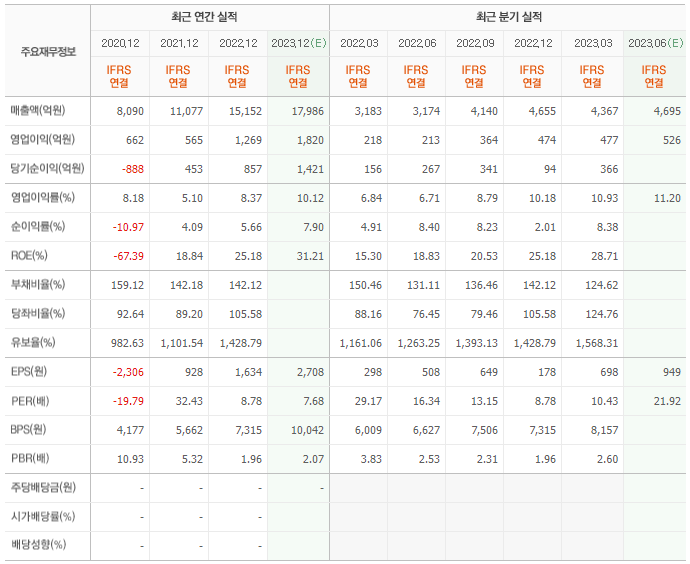
Task: Select ROE estimate 31.21
Action: (x=310, y=256)
